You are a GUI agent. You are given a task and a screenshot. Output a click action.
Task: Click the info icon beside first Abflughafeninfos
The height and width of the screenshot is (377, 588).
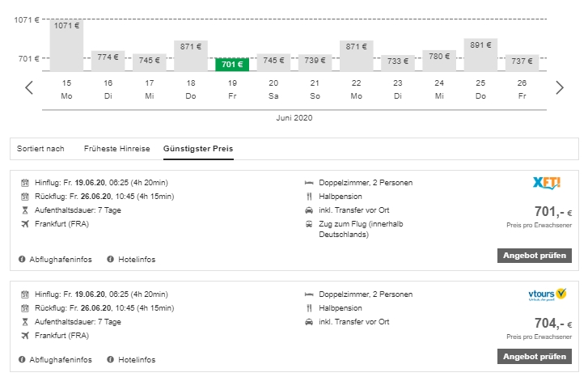pyautogui.click(x=22, y=260)
